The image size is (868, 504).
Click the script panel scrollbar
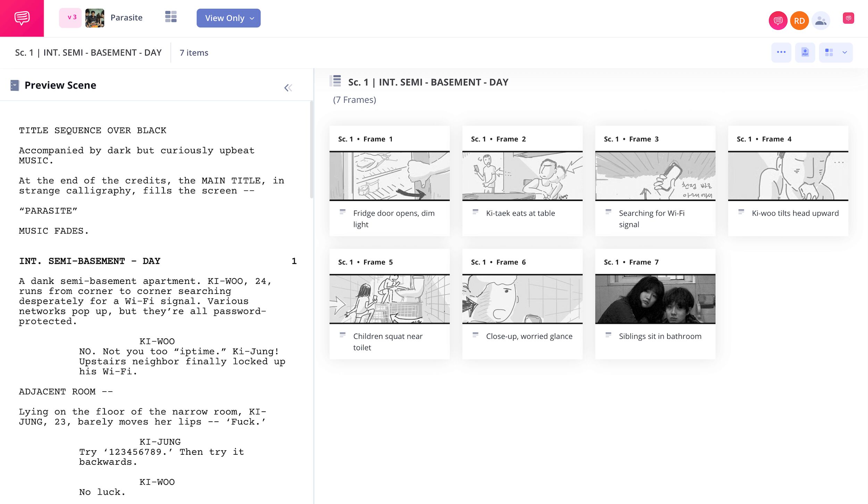tap(311, 149)
